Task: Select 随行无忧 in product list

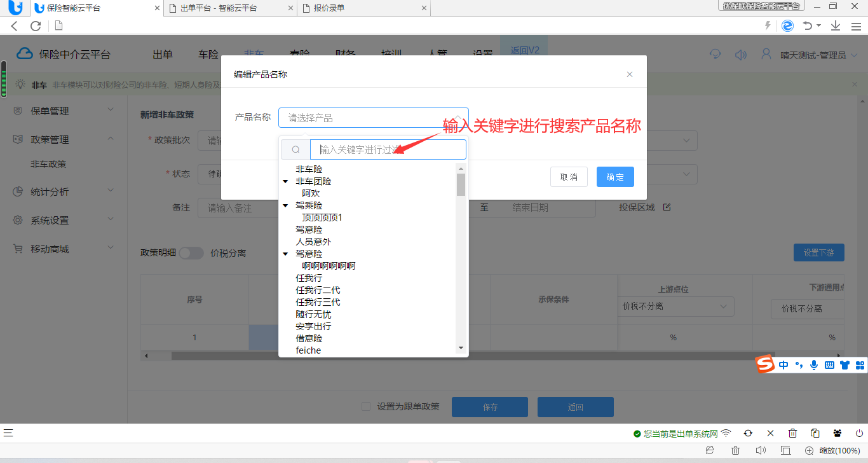Action: point(313,314)
